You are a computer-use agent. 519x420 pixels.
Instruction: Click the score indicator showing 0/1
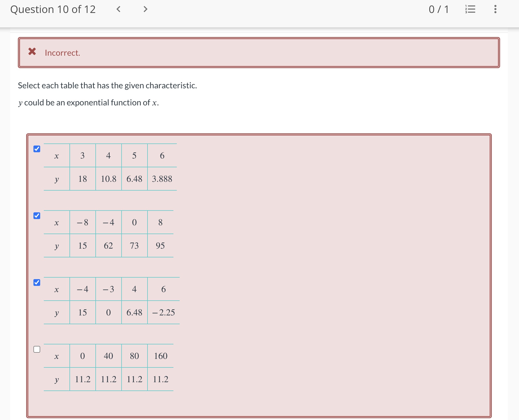click(439, 9)
